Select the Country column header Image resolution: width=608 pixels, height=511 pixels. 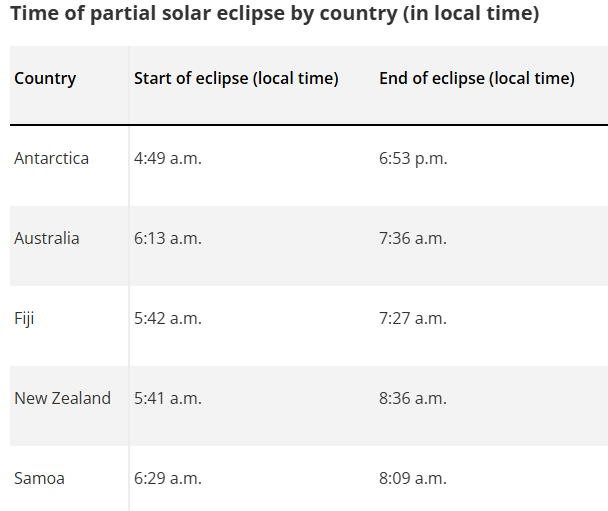pos(45,78)
